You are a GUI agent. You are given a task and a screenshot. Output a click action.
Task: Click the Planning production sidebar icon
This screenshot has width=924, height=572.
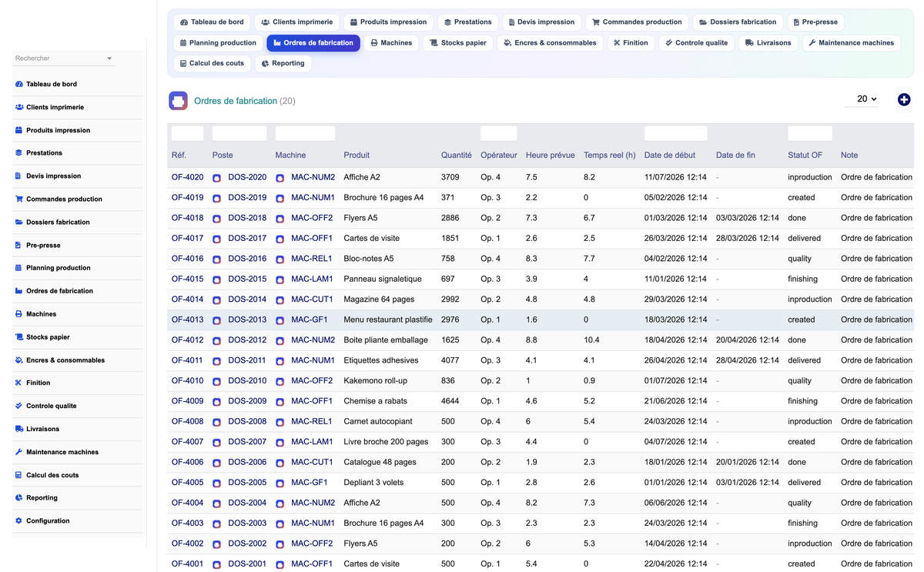tap(19, 268)
